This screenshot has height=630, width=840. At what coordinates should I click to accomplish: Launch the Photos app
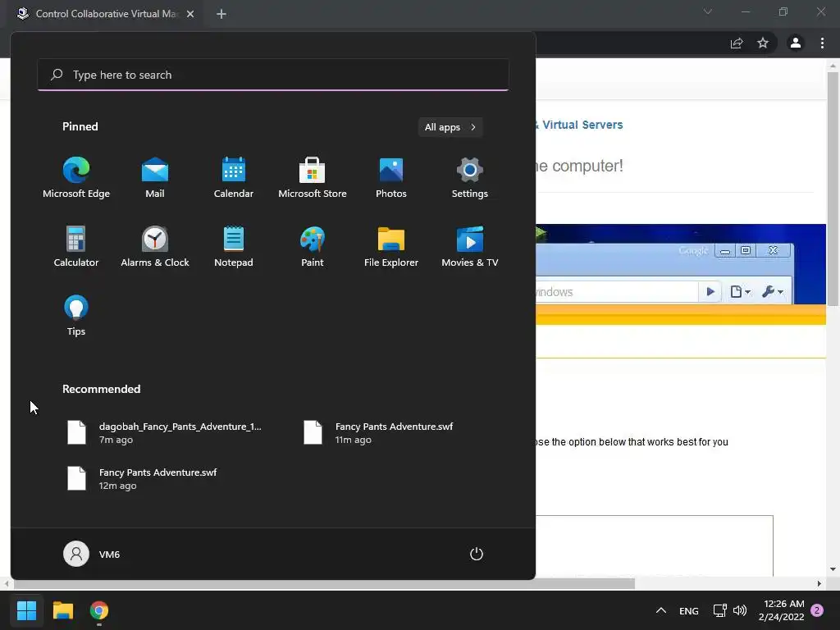391,178
